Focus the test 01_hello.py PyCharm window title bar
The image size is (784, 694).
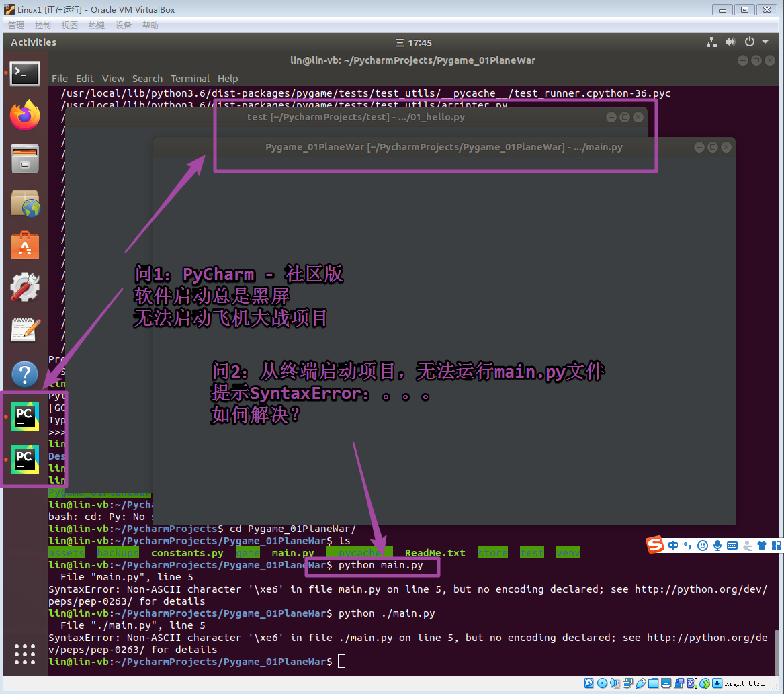pos(356,117)
